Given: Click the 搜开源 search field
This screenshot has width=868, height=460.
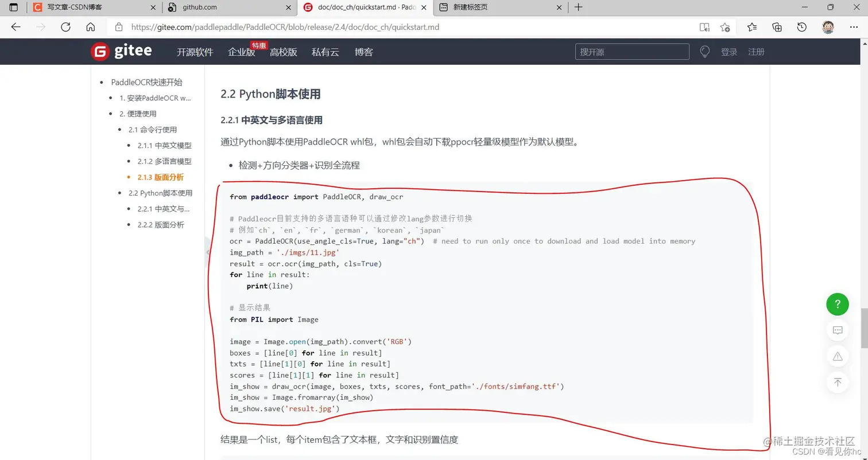Looking at the screenshot, I should [631, 51].
